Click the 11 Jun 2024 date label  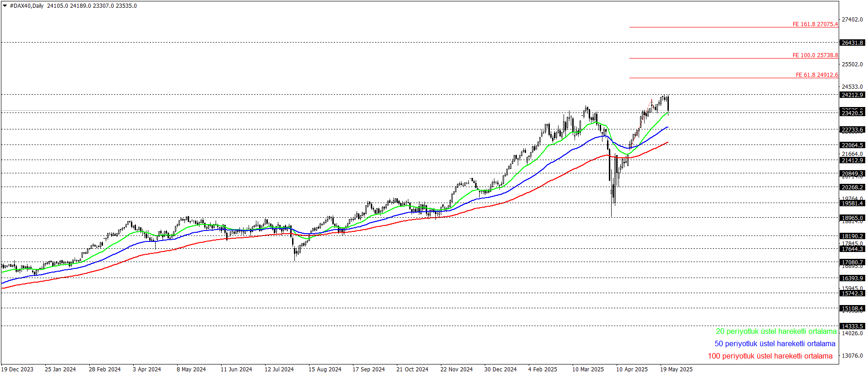[x=236, y=370]
